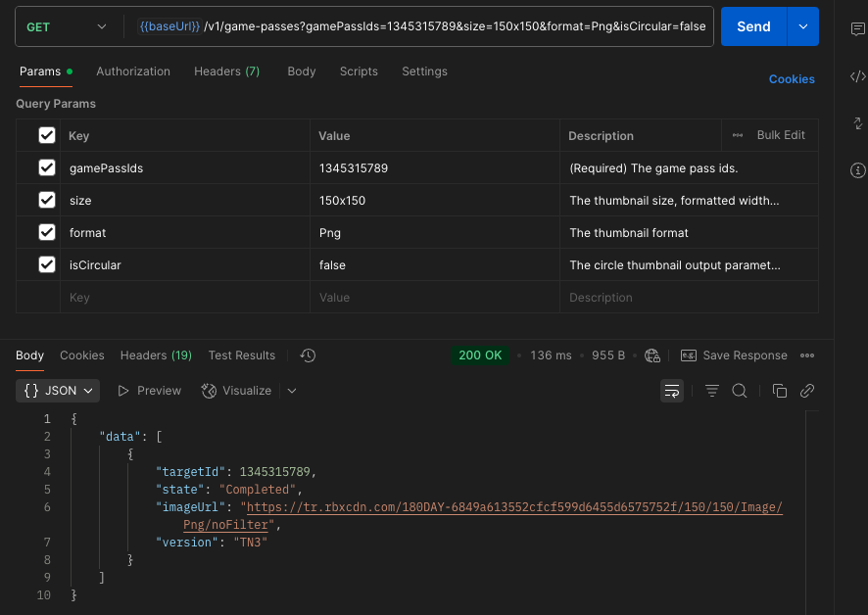Disable the size query parameter checkbox
The height and width of the screenshot is (615, 868).
click(45, 199)
